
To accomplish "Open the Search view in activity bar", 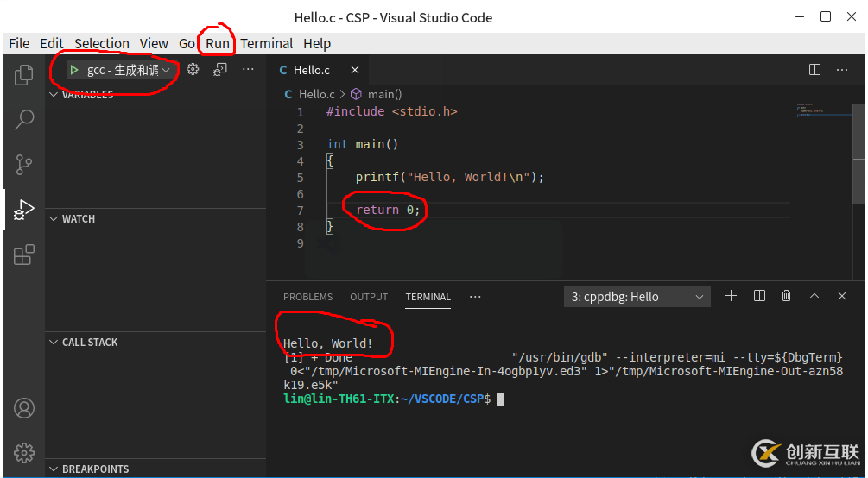I will pyautogui.click(x=24, y=119).
